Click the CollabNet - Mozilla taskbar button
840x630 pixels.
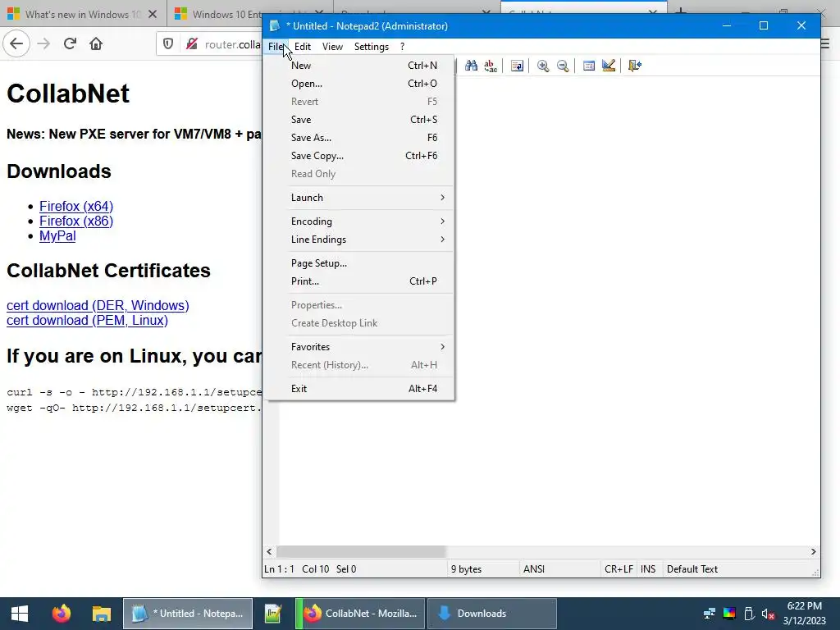[x=360, y=614]
